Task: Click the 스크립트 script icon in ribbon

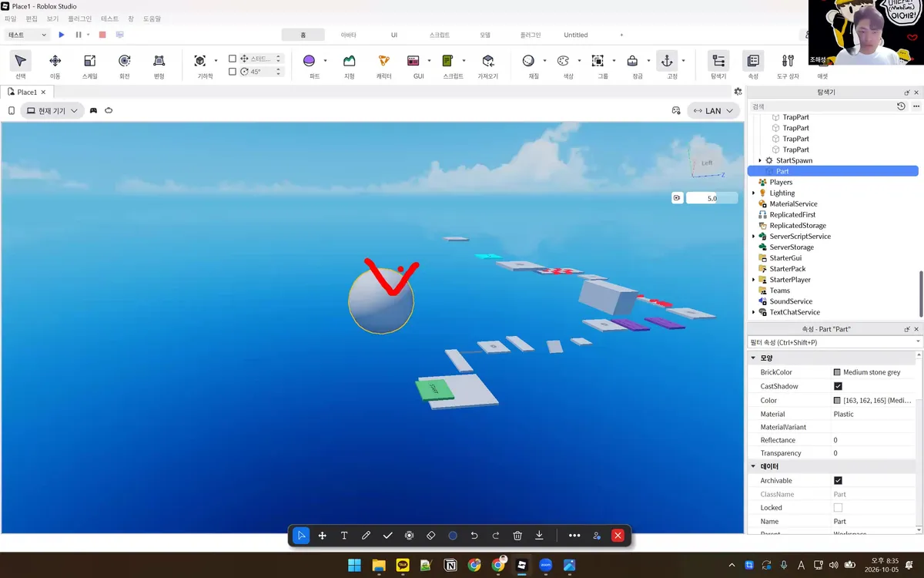Action: pyautogui.click(x=447, y=61)
